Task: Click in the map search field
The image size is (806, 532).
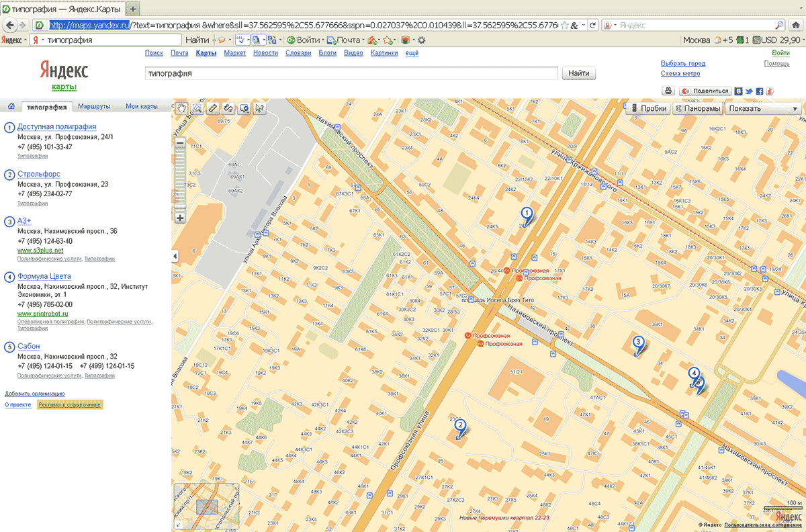Action: (352, 73)
